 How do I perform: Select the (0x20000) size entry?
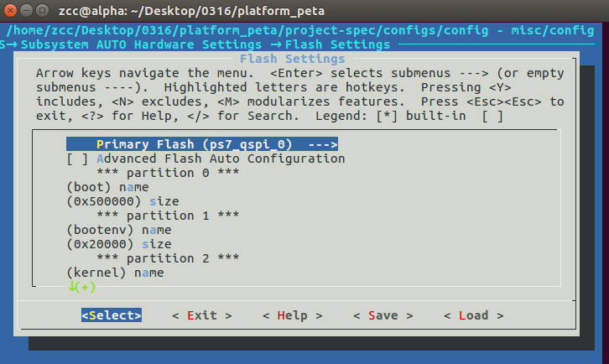point(119,244)
